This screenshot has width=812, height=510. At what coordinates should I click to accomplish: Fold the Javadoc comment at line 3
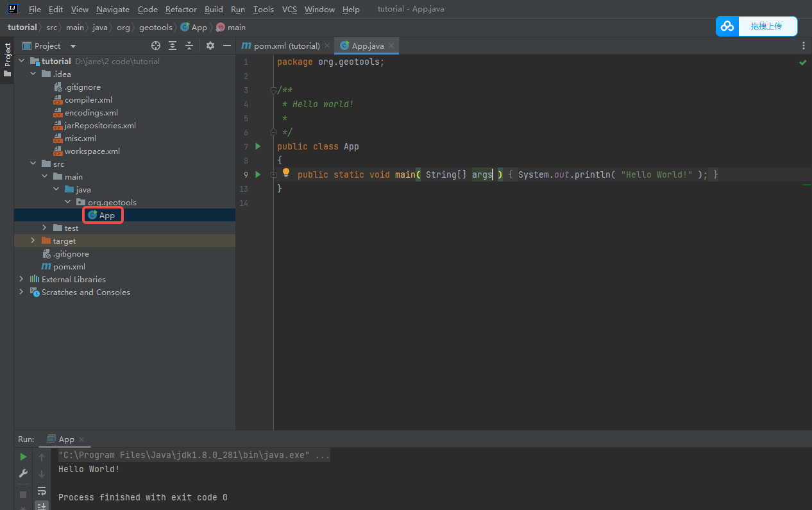[x=273, y=90]
